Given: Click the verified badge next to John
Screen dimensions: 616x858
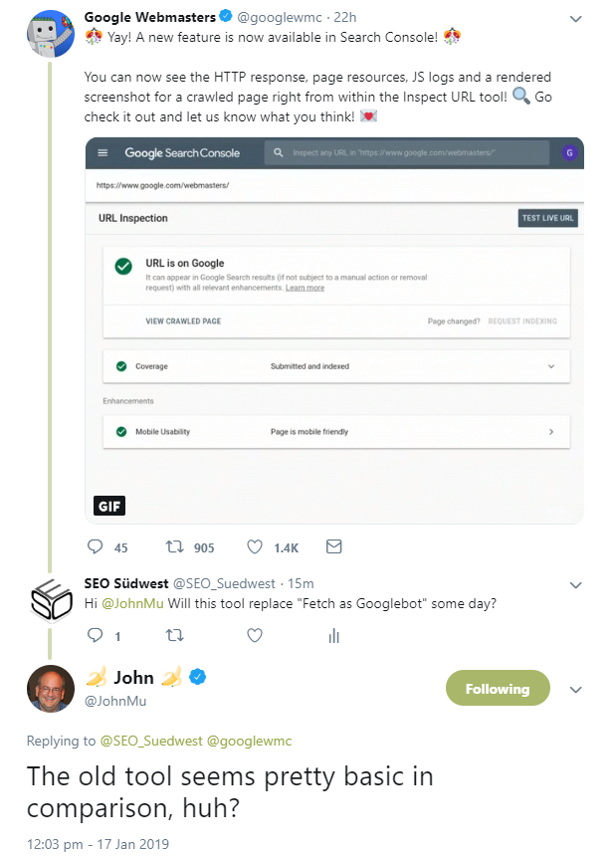Looking at the screenshot, I should [196, 676].
